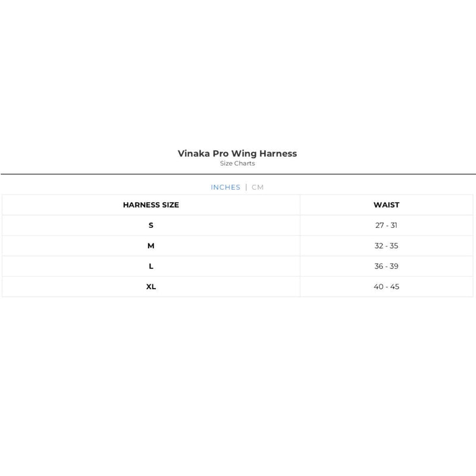Image resolution: width=476 pixels, height=476 pixels.
Task: Select the WAIST column header
Action: (x=387, y=205)
